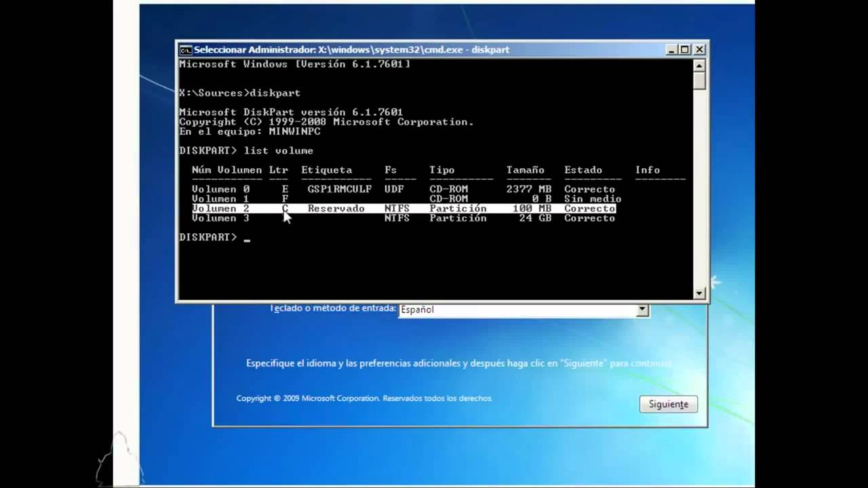868x488 pixels.
Task: Click the 'En el equipo: MINWINPC' line
Action: tap(250, 131)
